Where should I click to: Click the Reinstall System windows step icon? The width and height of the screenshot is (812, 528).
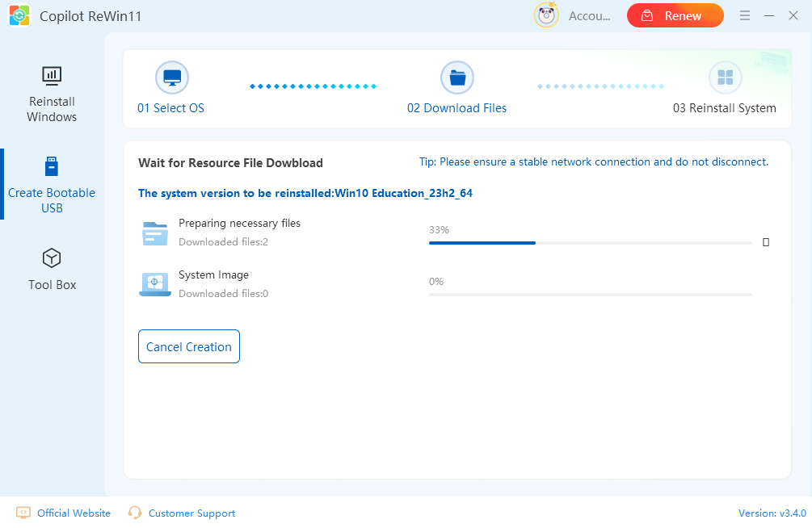coord(725,78)
